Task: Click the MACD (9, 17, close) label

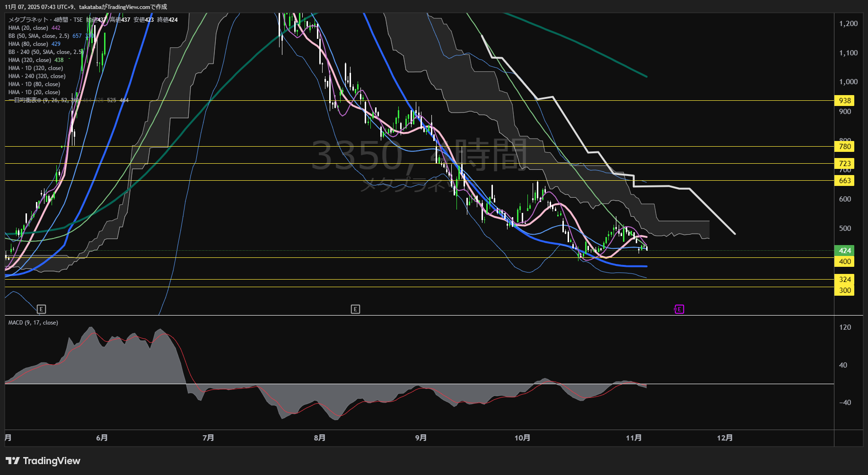Action: (33, 323)
